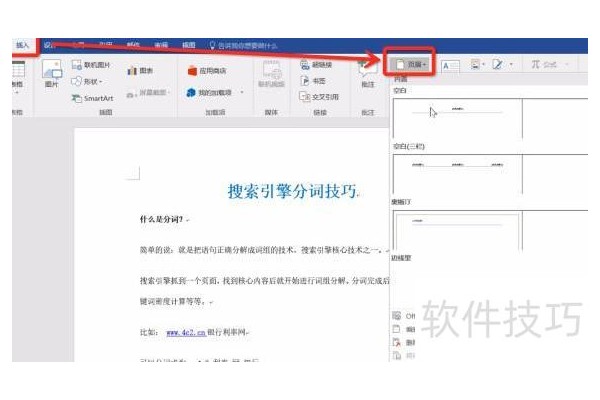Click the text box (A) icon
Viewport: 600px width, 400px height.
(450, 66)
